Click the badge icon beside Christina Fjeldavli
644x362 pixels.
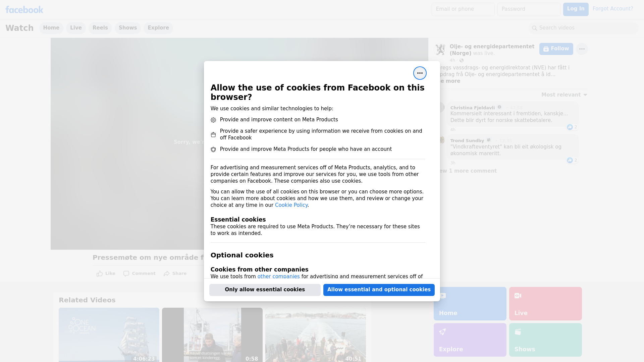[x=499, y=107]
